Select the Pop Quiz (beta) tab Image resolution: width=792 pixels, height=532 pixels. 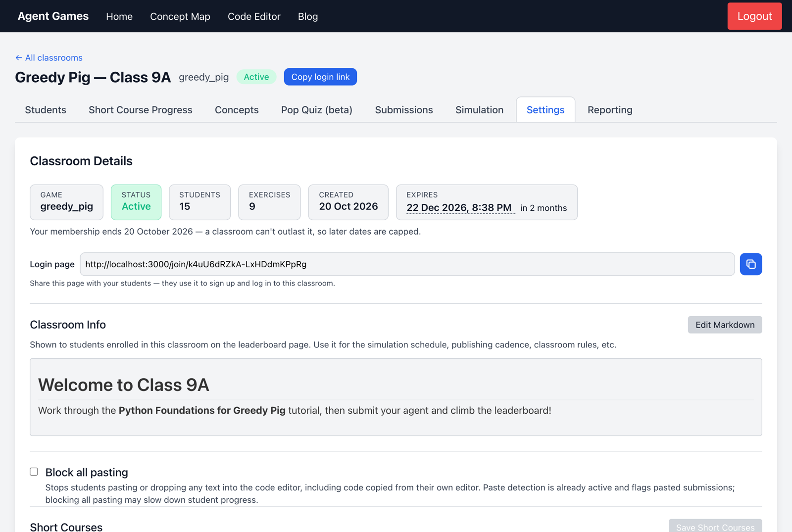click(317, 110)
